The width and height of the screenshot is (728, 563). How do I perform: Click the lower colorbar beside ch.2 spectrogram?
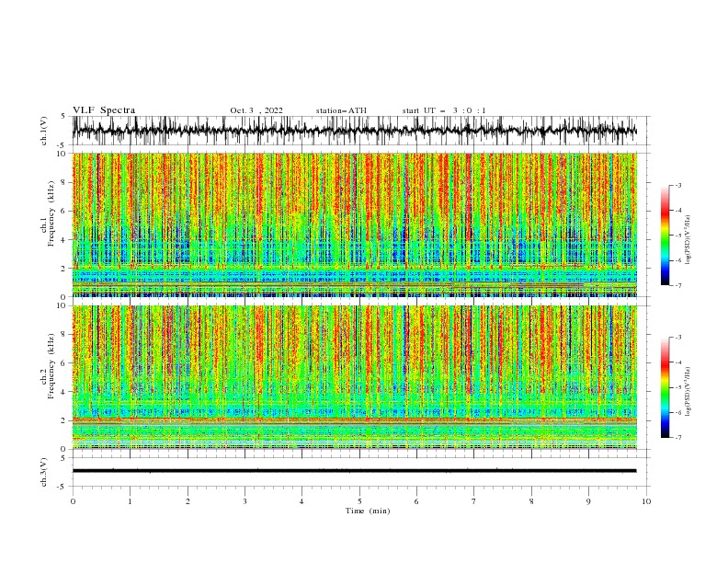[665, 387]
